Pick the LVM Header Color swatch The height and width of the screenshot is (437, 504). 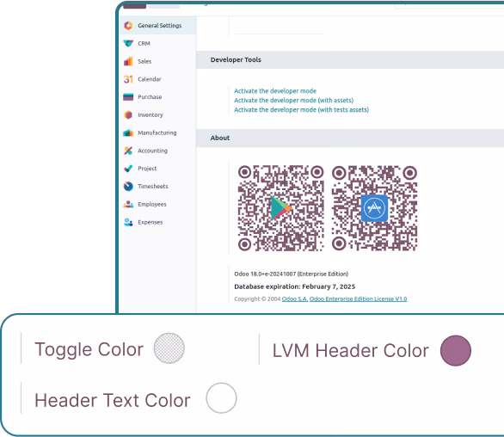[456, 350]
